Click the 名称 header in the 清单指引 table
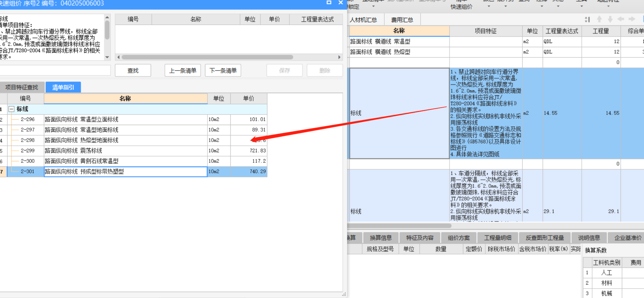The width and height of the screenshot is (644, 298). 125,99
